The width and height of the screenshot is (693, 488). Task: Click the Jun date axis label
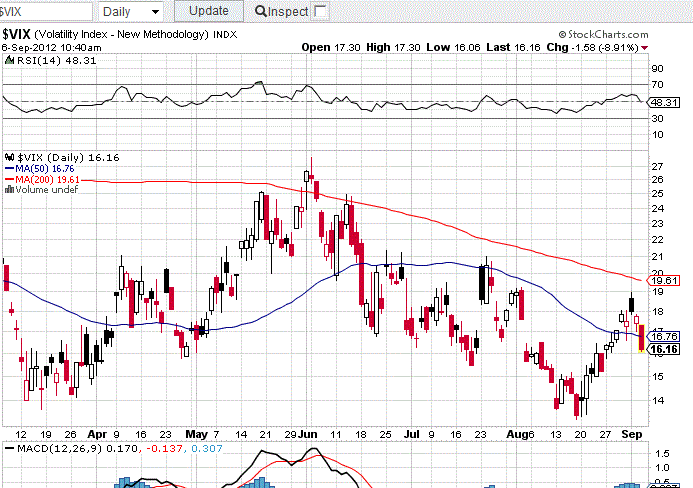click(308, 434)
